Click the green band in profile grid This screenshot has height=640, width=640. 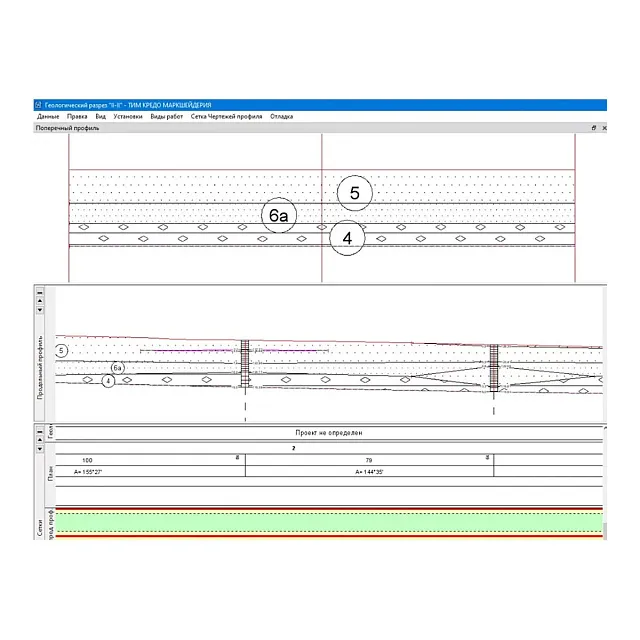[330, 521]
